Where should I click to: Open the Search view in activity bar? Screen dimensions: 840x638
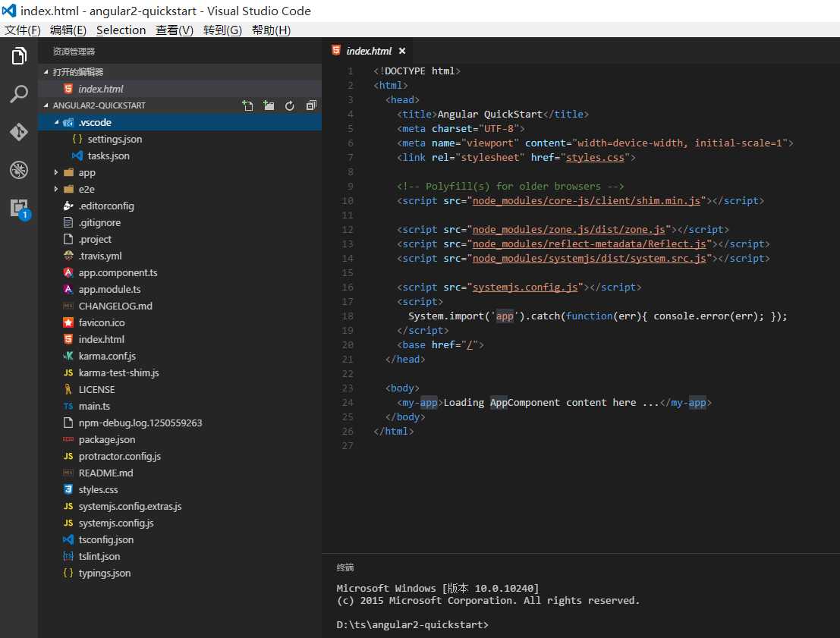pos(19,94)
